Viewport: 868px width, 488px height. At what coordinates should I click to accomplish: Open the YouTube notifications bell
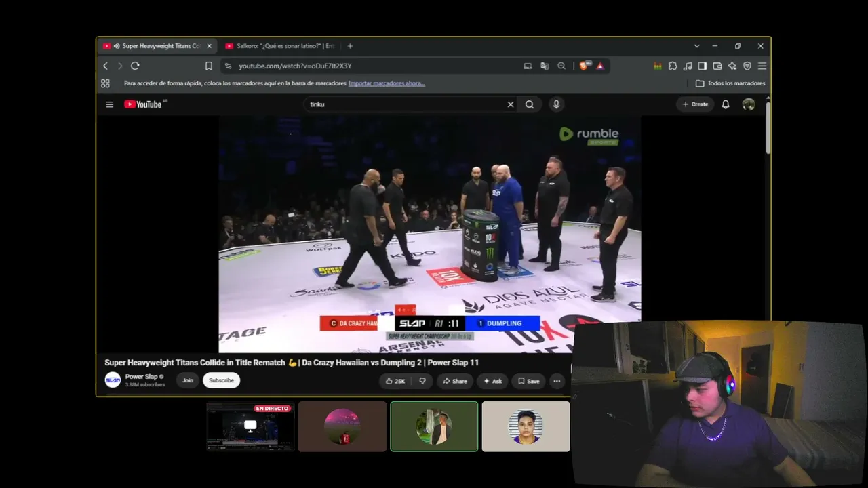pyautogui.click(x=726, y=104)
